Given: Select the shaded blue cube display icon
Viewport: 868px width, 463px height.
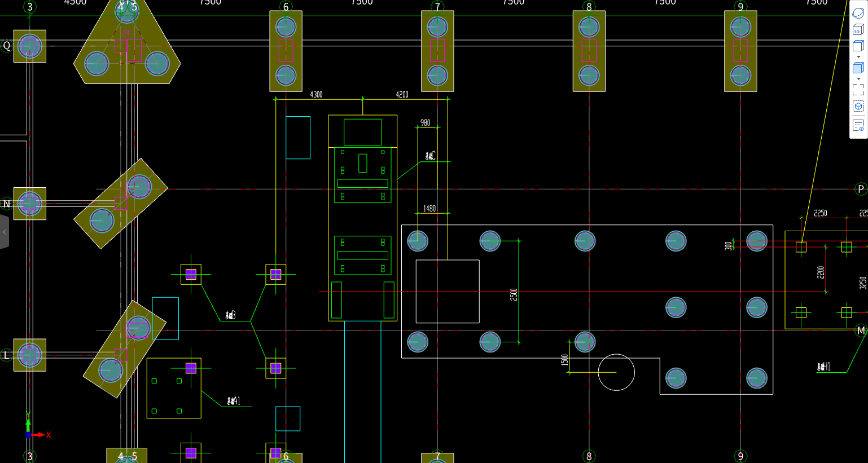Looking at the screenshot, I should [858, 68].
